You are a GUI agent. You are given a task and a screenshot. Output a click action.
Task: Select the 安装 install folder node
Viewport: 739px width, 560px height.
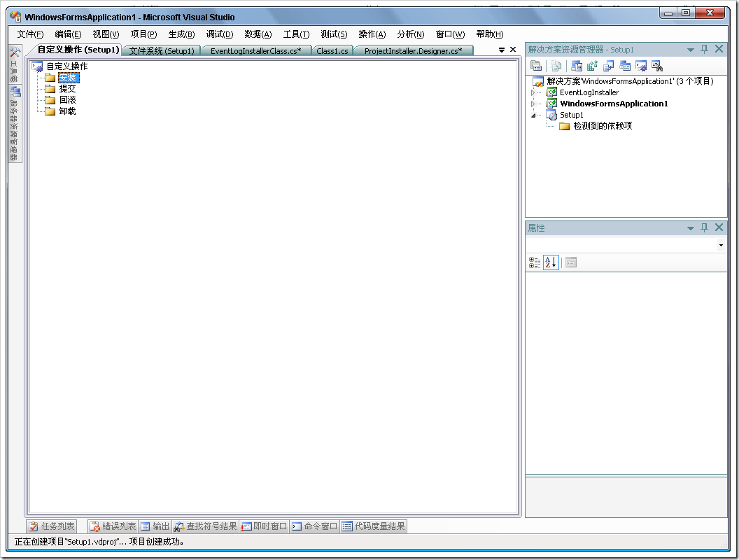pyautogui.click(x=68, y=78)
